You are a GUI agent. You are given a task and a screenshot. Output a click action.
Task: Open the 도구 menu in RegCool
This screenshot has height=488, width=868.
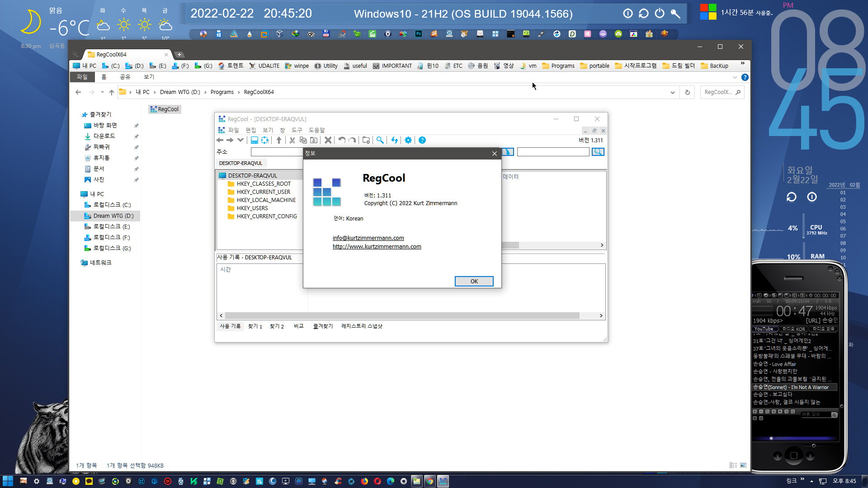point(297,130)
